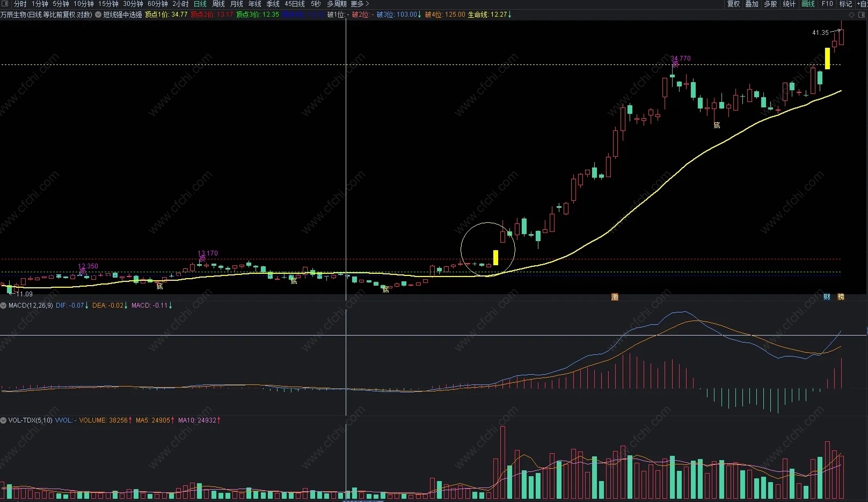Select the 5秒 period tab
The image size is (868, 502).
tap(316, 4)
